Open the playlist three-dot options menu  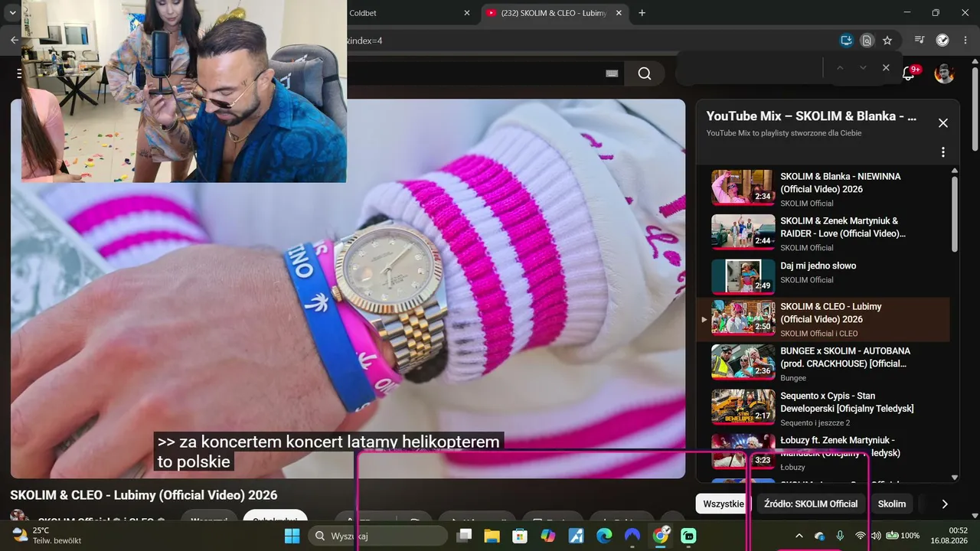click(943, 152)
